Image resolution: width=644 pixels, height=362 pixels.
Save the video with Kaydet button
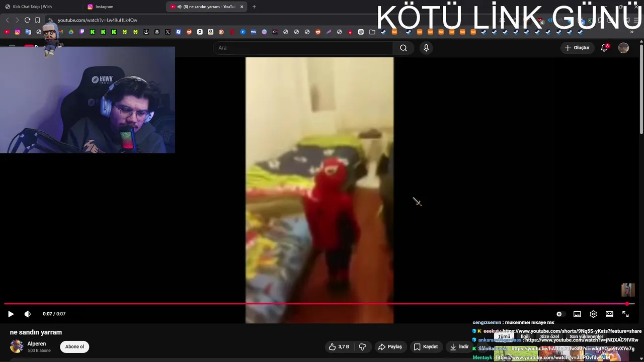[426, 346]
